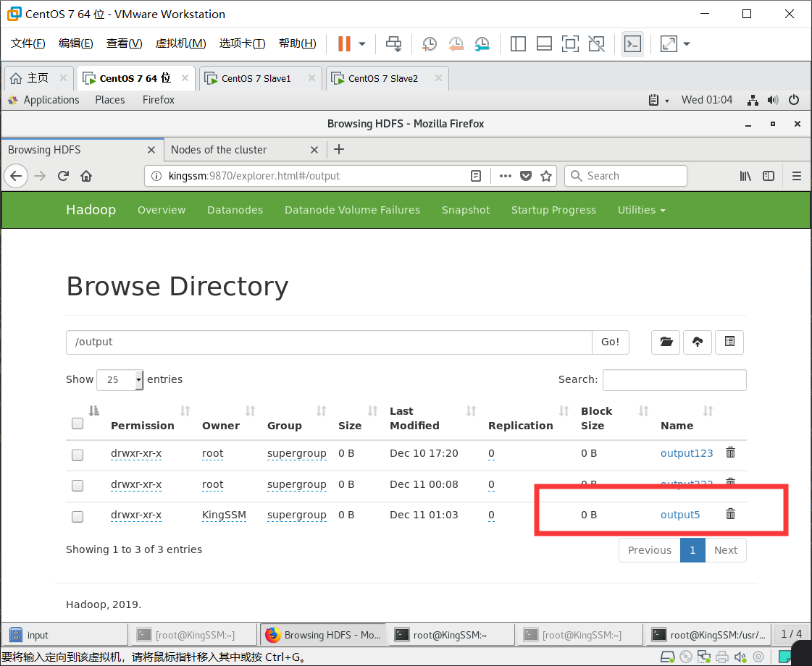
Task: Open the power menu icon in top panel
Action: point(793,100)
